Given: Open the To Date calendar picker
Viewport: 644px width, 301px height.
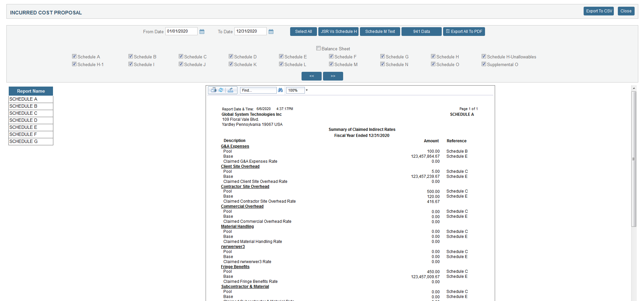Looking at the screenshot, I should [271, 32].
